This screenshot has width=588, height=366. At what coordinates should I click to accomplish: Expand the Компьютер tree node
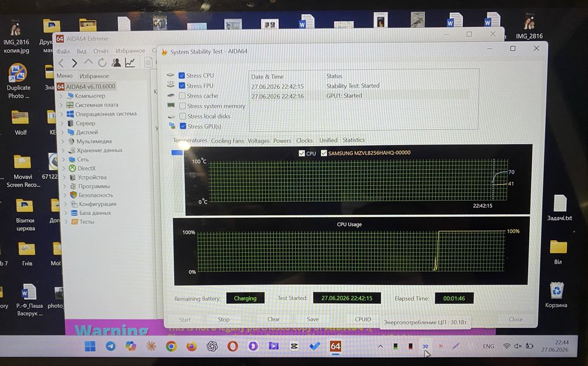point(61,96)
